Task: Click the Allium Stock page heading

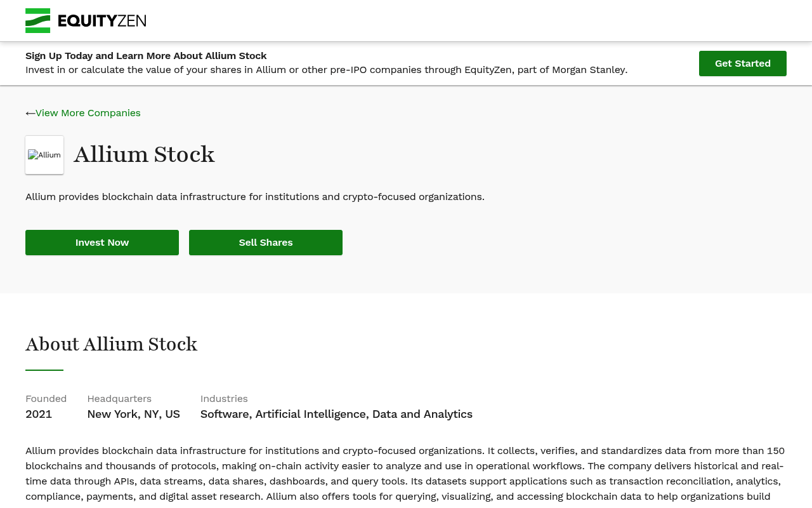Action: point(144,154)
